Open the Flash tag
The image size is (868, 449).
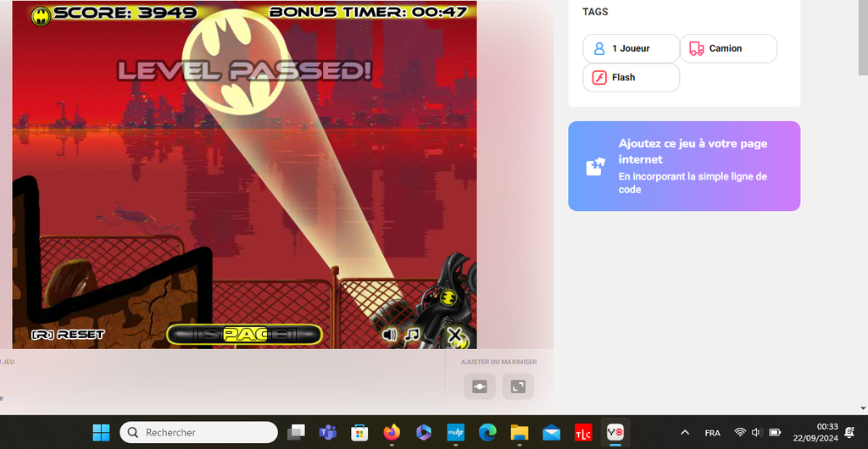click(x=631, y=77)
